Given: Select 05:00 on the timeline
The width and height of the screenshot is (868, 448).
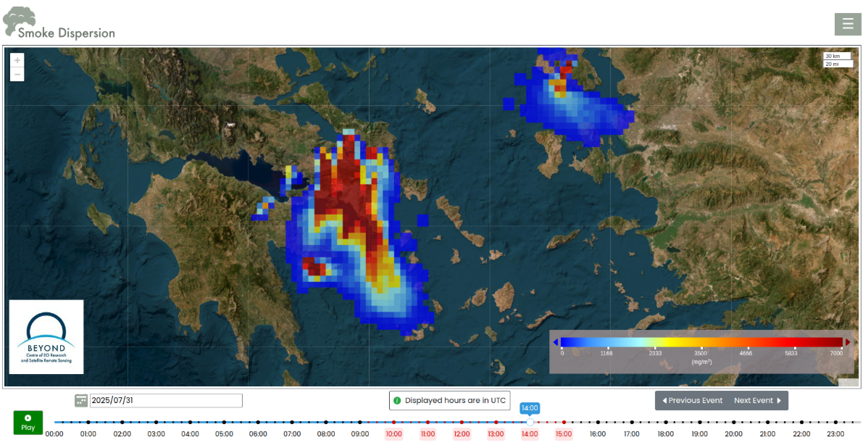Looking at the screenshot, I should pyautogui.click(x=224, y=434).
